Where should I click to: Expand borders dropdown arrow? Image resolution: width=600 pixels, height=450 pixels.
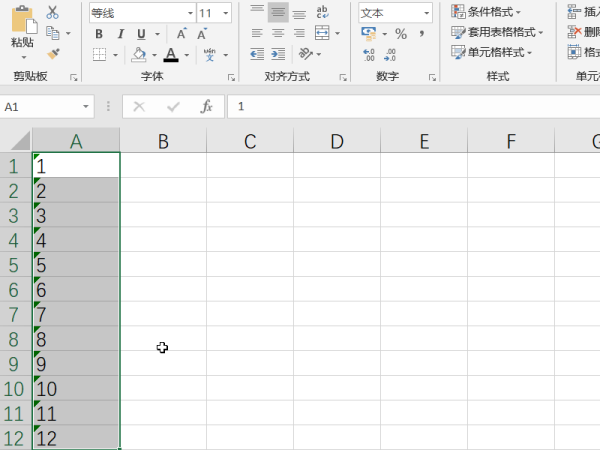pos(115,55)
